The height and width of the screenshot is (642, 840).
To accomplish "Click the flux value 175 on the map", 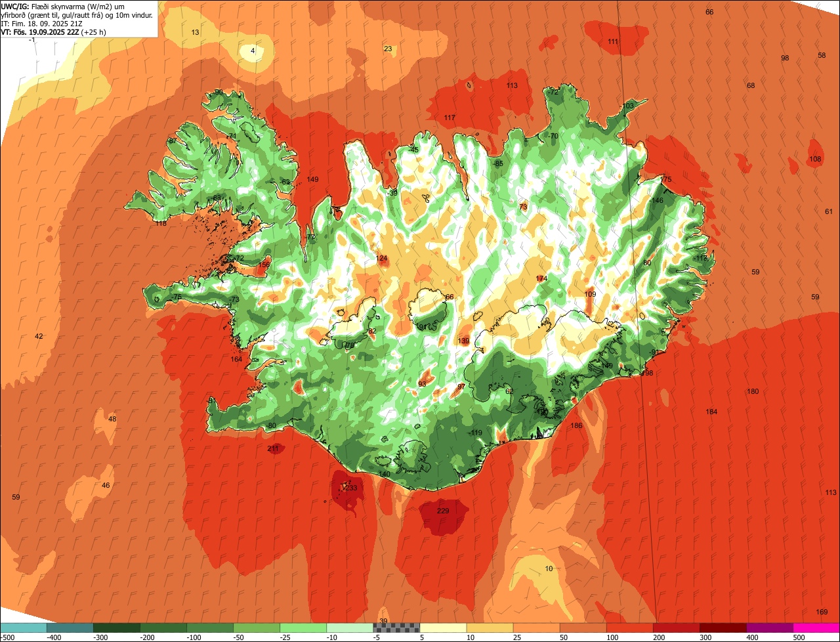I will click(x=666, y=179).
